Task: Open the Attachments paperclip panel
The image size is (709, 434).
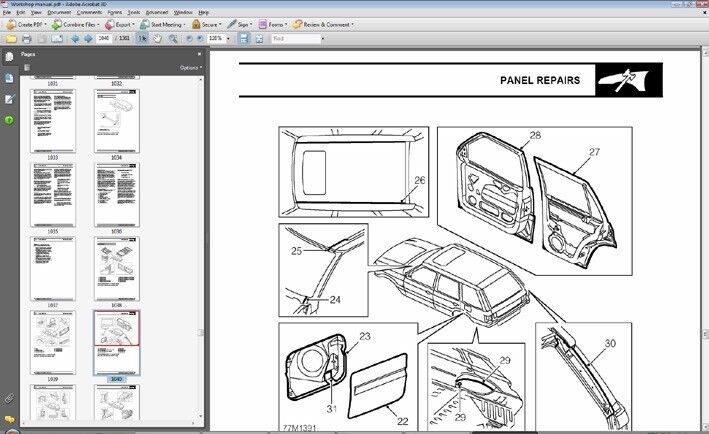Action: (9, 398)
